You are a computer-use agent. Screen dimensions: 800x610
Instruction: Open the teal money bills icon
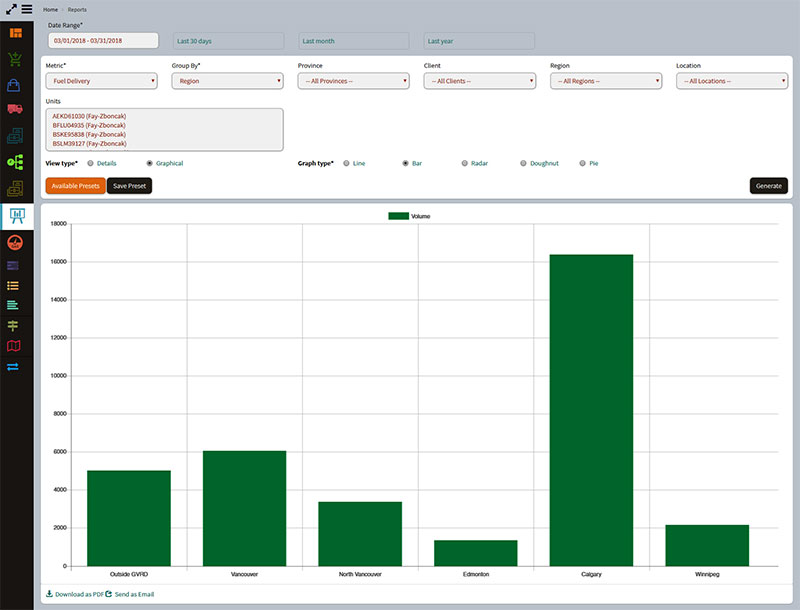[x=15, y=136]
